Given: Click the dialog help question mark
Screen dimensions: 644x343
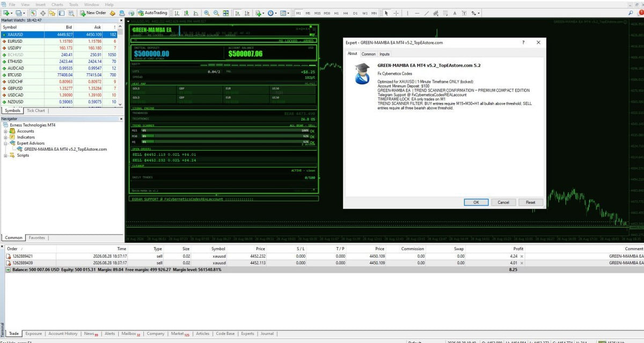Looking at the screenshot, I should coord(523,42).
